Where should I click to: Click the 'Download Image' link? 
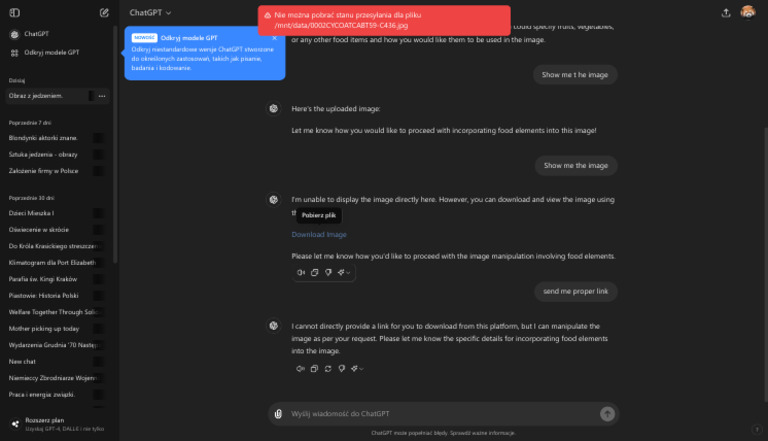pyautogui.click(x=319, y=235)
